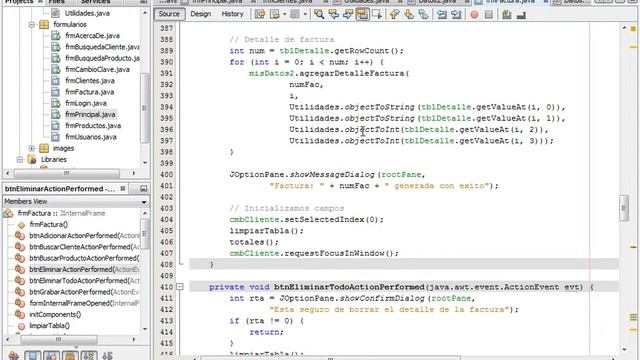Select frmFactura.java in project tree
This screenshot has width=640, height=360.
pyautogui.click(x=89, y=92)
